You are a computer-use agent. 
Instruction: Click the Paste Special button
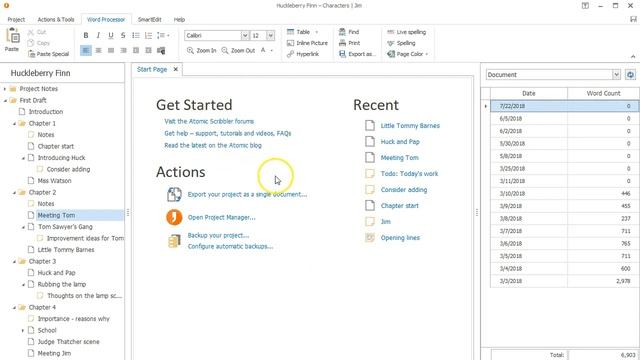click(x=49, y=54)
